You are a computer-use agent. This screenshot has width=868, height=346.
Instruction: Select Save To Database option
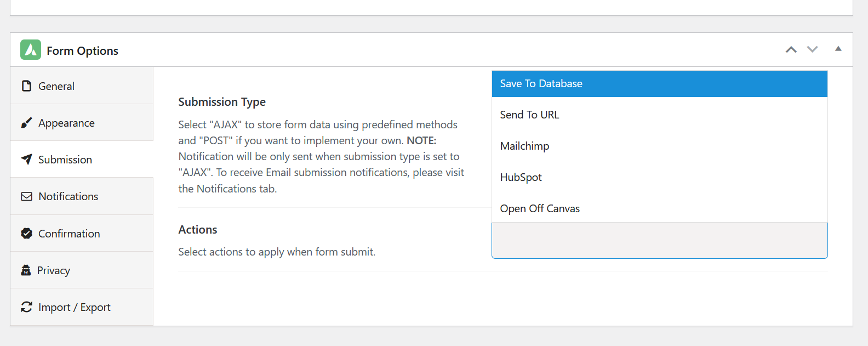point(659,84)
